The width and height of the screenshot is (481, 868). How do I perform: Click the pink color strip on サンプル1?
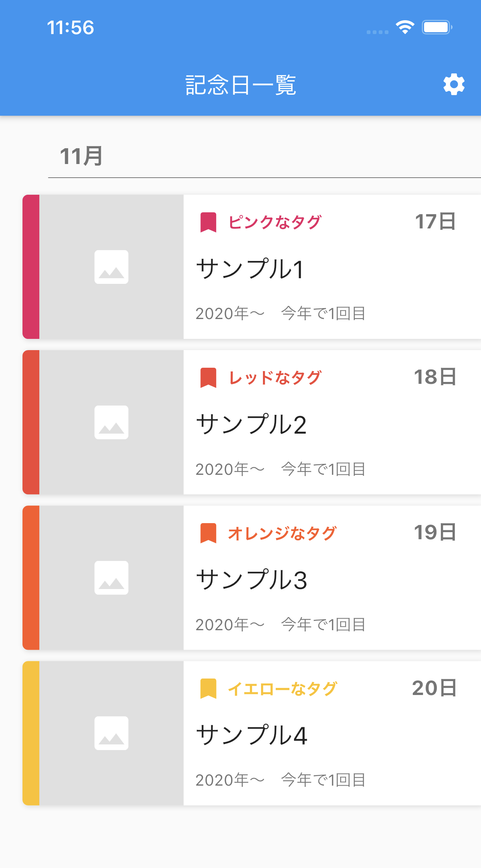click(x=31, y=267)
